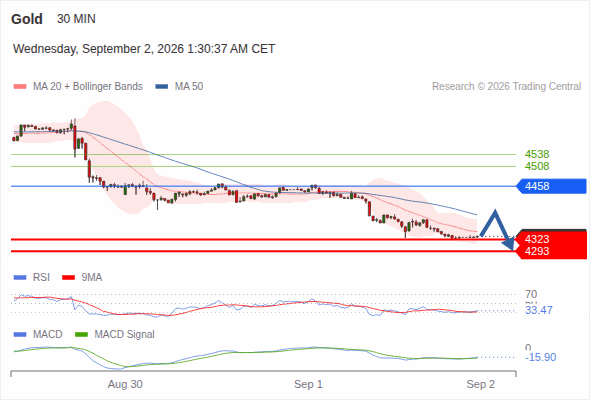Click the 'Gold' chart title
590x400 pixels.
coord(27,19)
